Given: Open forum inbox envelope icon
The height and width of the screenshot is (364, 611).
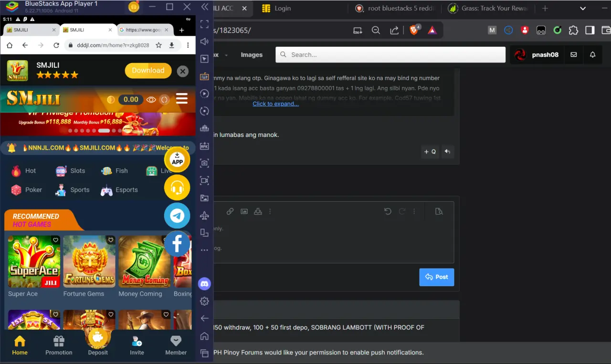Looking at the screenshot, I should click(574, 55).
